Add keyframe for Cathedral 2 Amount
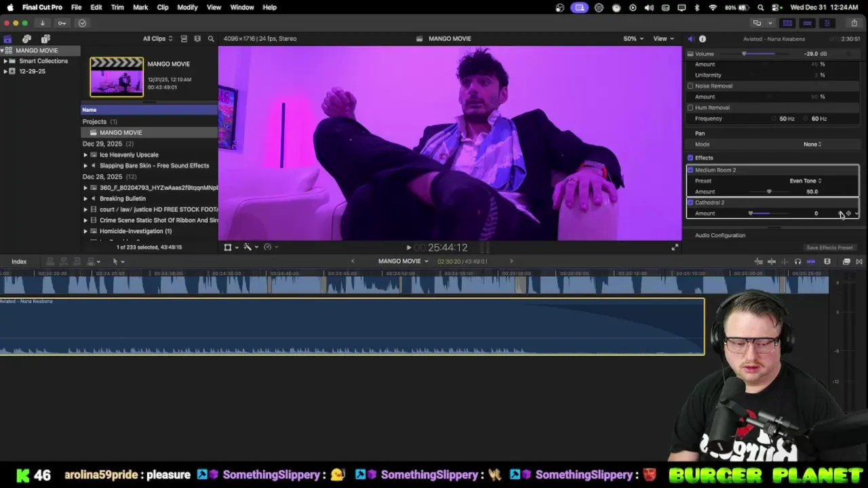 (x=848, y=213)
